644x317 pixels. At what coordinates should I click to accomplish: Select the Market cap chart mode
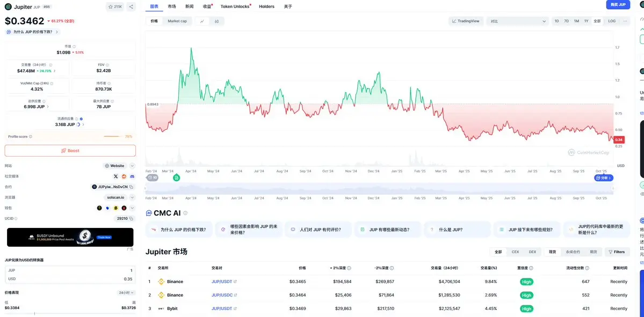[177, 21]
